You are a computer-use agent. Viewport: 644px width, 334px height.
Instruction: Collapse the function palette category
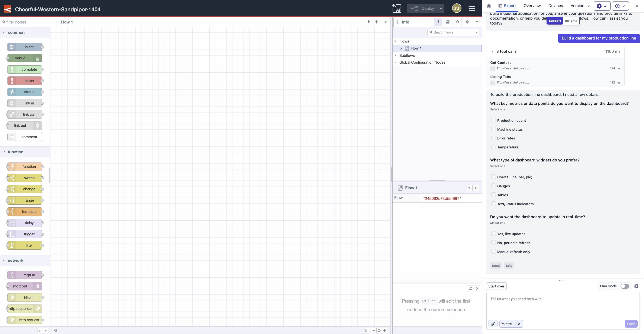[25, 152]
